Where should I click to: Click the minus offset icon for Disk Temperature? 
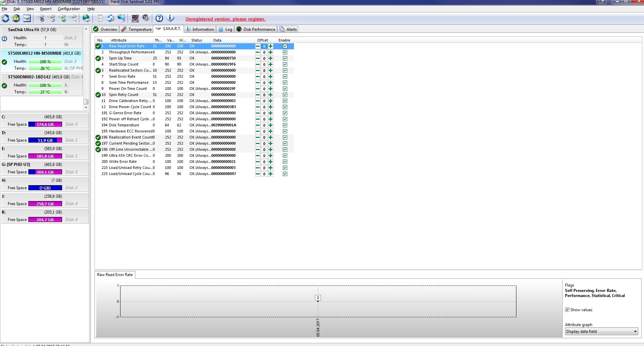pos(258,125)
